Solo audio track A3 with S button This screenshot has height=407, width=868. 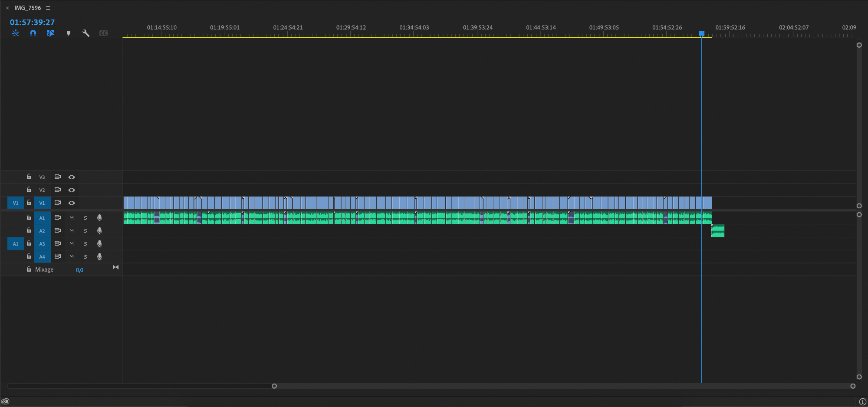point(85,244)
